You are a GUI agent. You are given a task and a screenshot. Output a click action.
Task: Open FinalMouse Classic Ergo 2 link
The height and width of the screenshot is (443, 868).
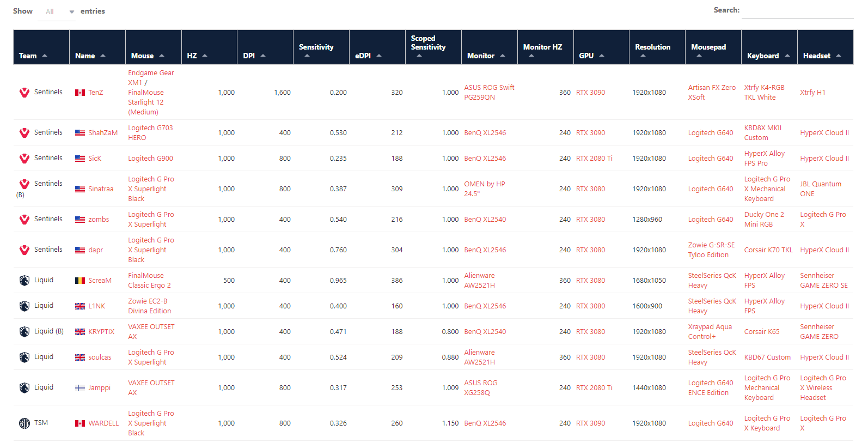pyautogui.click(x=149, y=281)
